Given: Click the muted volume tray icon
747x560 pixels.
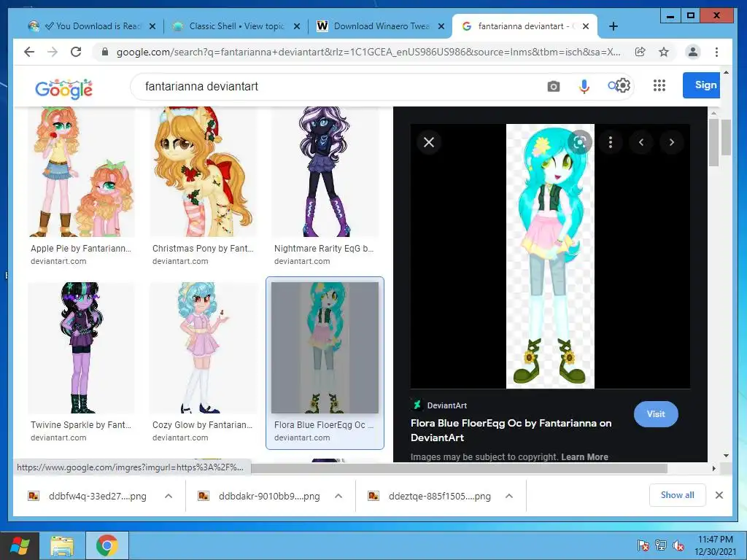Looking at the screenshot, I should 678,545.
